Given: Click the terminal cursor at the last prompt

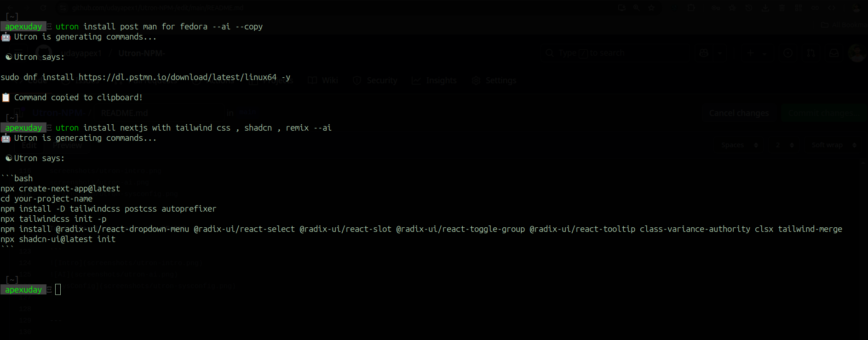Looking at the screenshot, I should 58,289.
